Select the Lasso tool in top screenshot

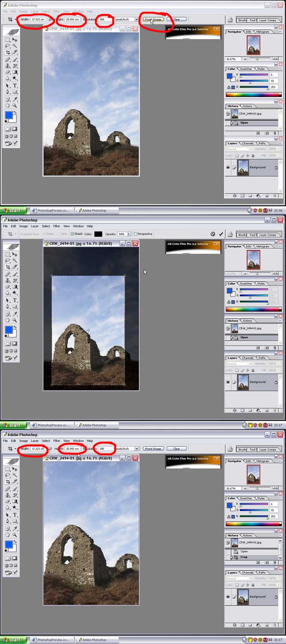pos(8,46)
